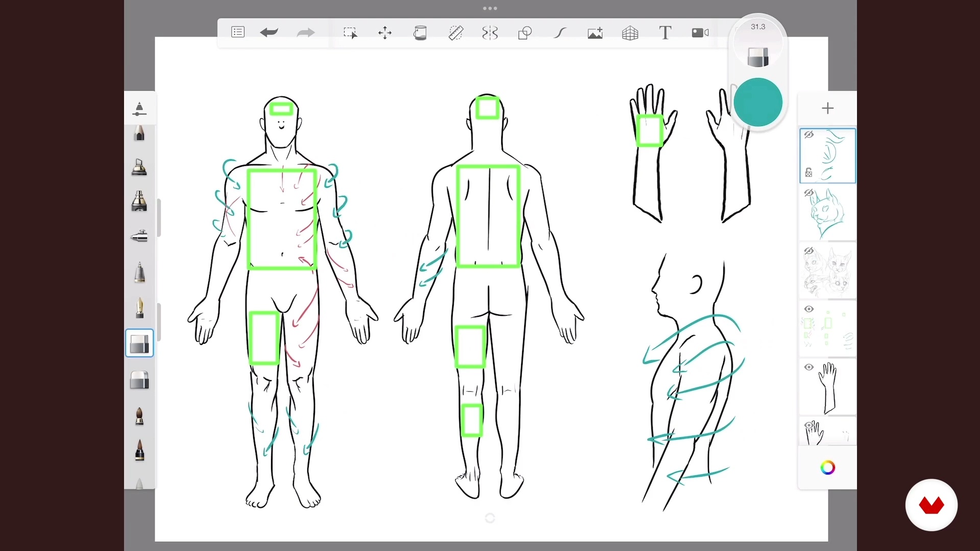Open the Draw Shapes tool

(525, 33)
